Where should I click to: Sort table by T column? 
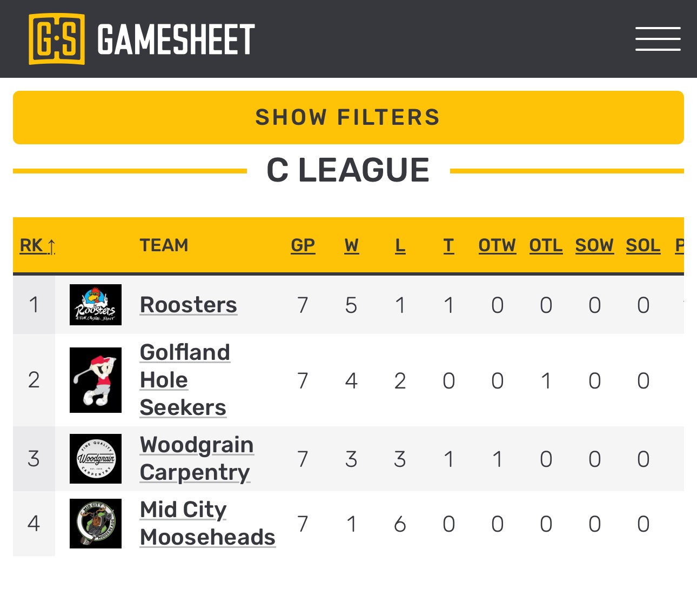click(448, 245)
